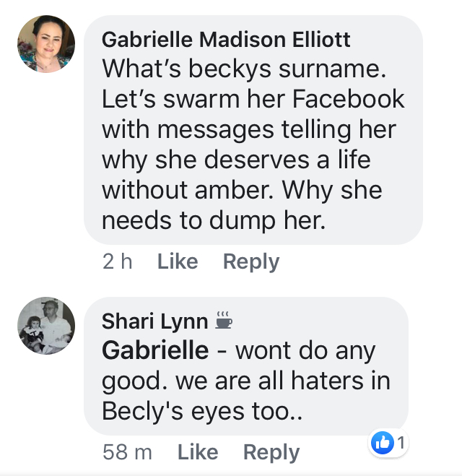The image size is (462, 476).
Task: Open Shari Lynn's black-and-white profile picture
Action: tap(46, 326)
